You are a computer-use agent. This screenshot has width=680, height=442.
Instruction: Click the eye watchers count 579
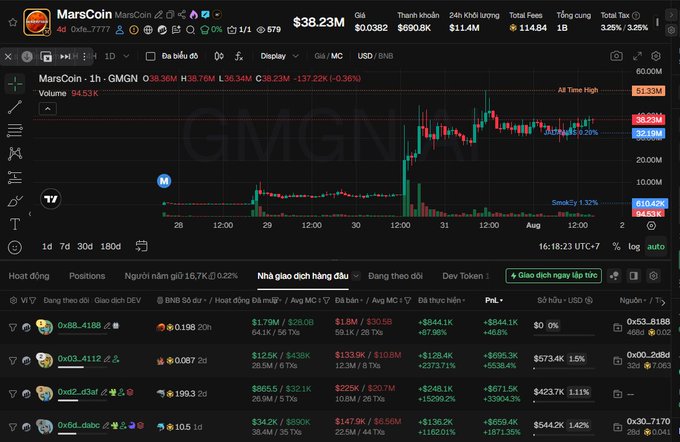[x=269, y=29]
